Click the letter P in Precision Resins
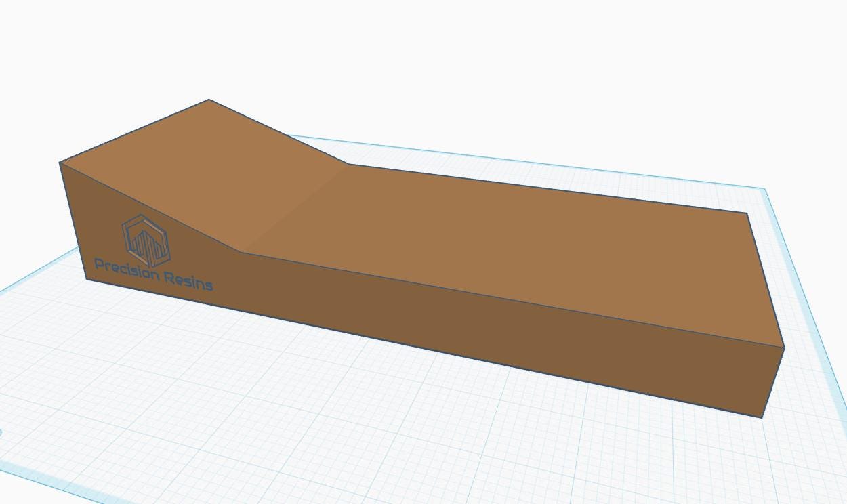This screenshot has height=504, width=847. coord(98,267)
